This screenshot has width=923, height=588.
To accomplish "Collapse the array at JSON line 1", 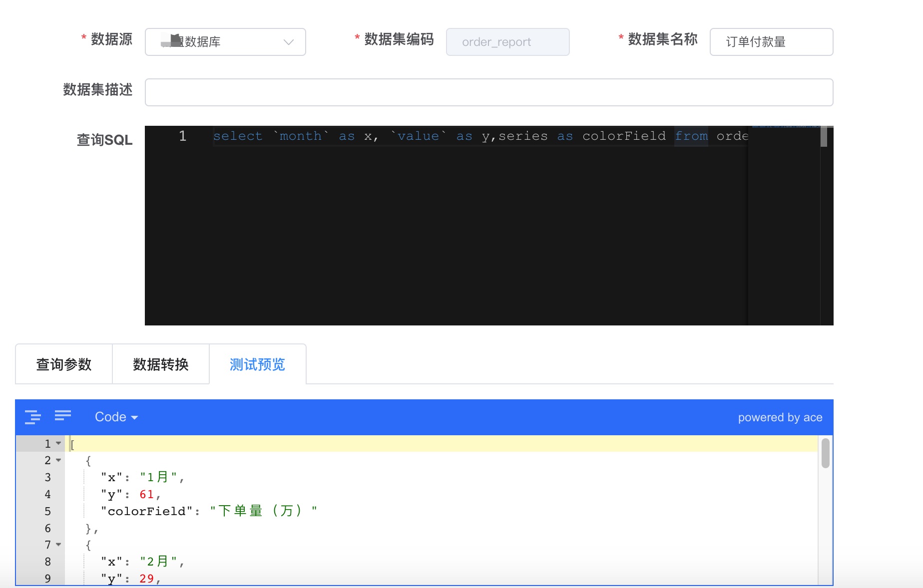I will [x=58, y=443].
